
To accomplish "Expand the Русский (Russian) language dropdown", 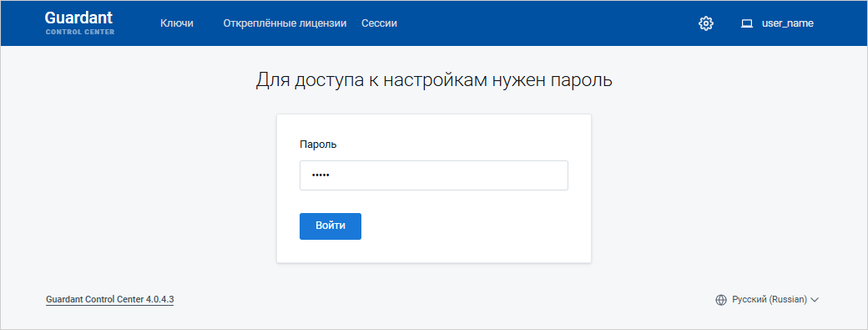I will click(x=767, y=300).
